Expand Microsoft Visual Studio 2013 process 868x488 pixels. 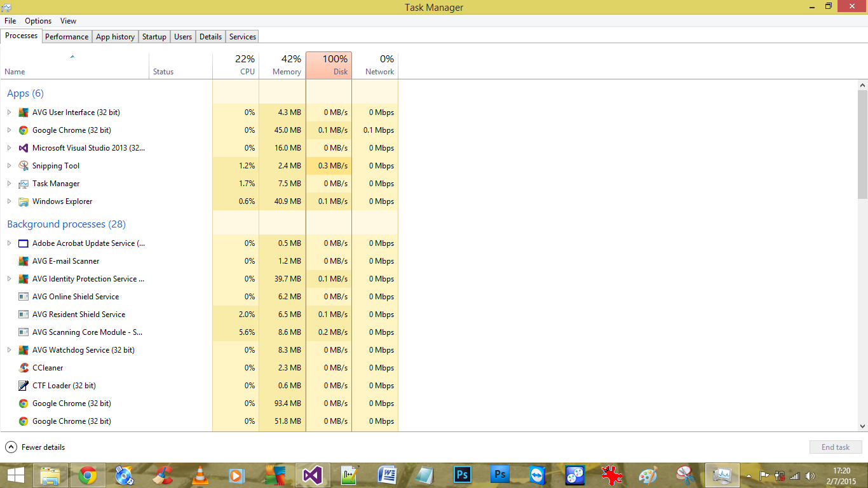coord(9,148)
